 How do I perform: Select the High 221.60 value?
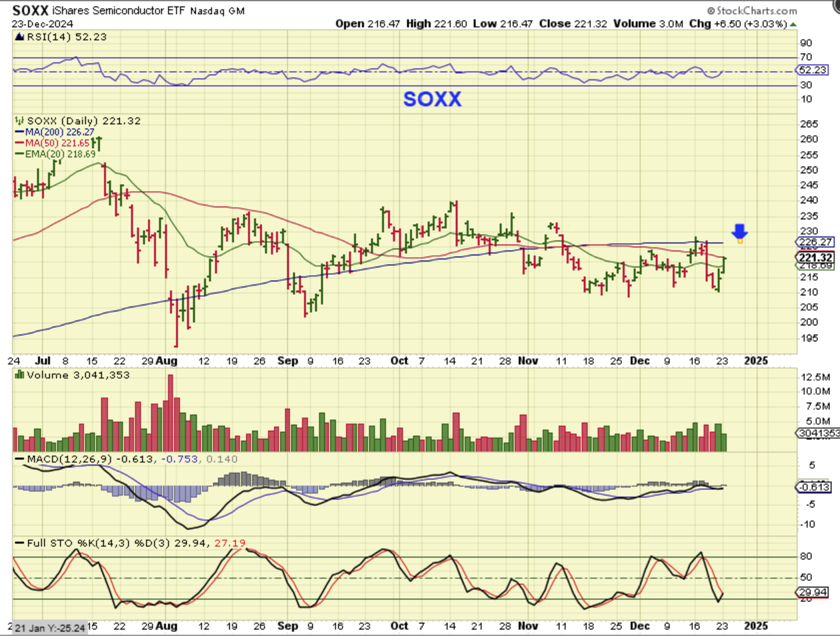(x=437, y=23)
